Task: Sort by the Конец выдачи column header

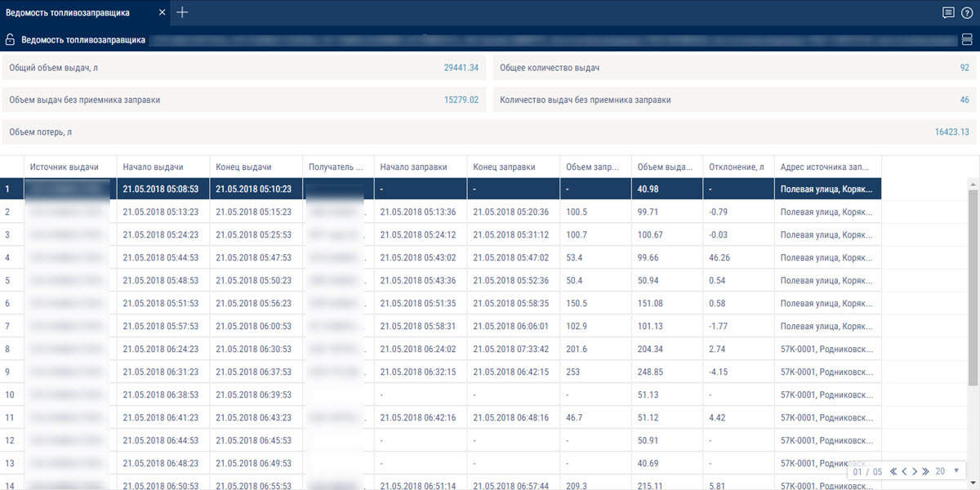Action: (x=256, y=167)
